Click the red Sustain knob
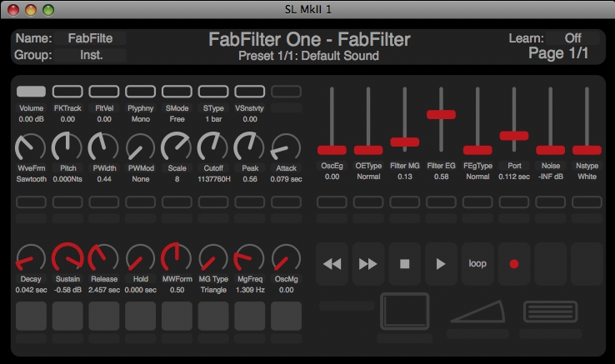615x364 pixels. 67,257
